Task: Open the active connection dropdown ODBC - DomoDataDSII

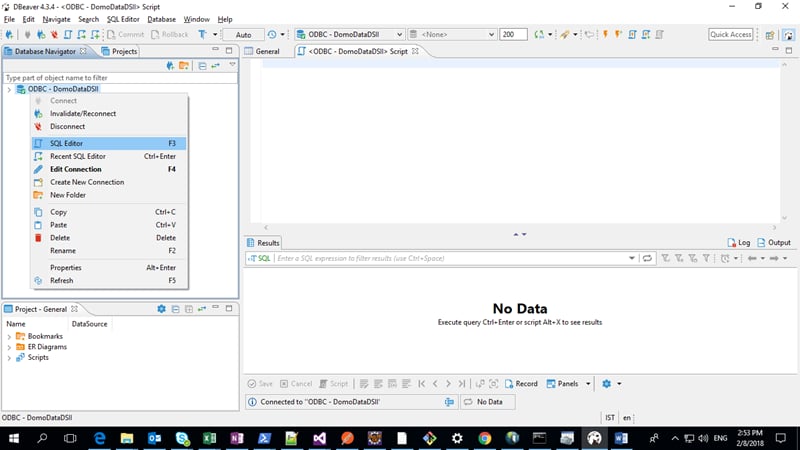Action: (x=349, y=34)
